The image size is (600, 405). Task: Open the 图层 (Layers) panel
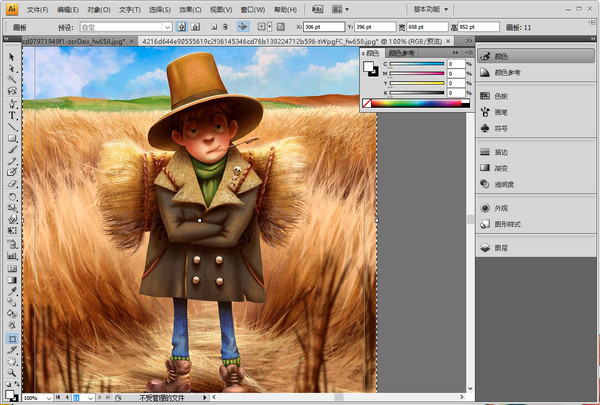click(x=499, y=247)
